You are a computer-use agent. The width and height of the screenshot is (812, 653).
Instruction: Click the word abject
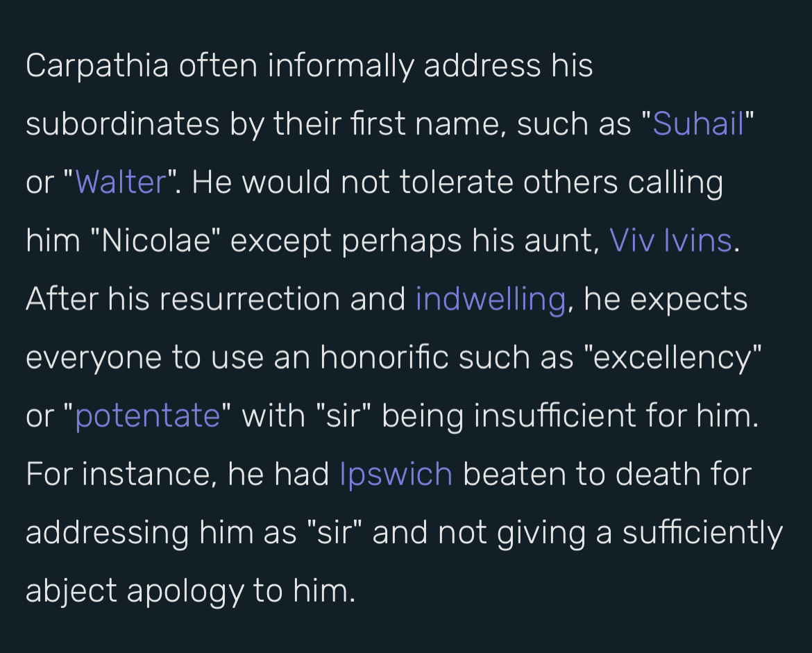[71, 591]
